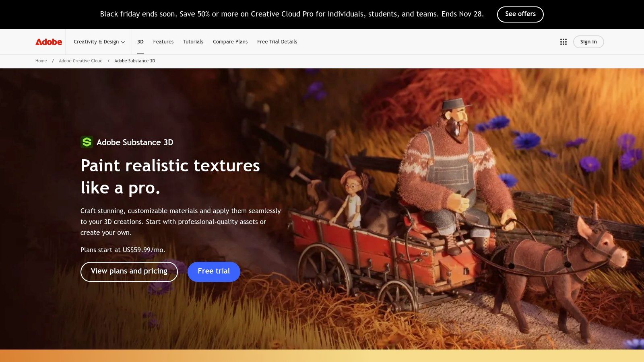The image size is (644, 362).
Task: Click the Adobe Substance 3D breadcrumb
Action: pyautogui.click(x=135, y=61)
